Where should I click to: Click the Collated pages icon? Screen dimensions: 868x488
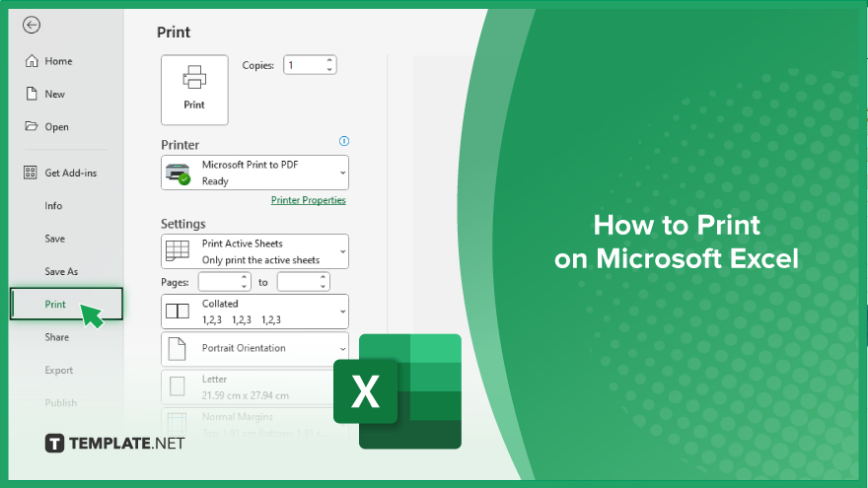[x=178, y=311]
